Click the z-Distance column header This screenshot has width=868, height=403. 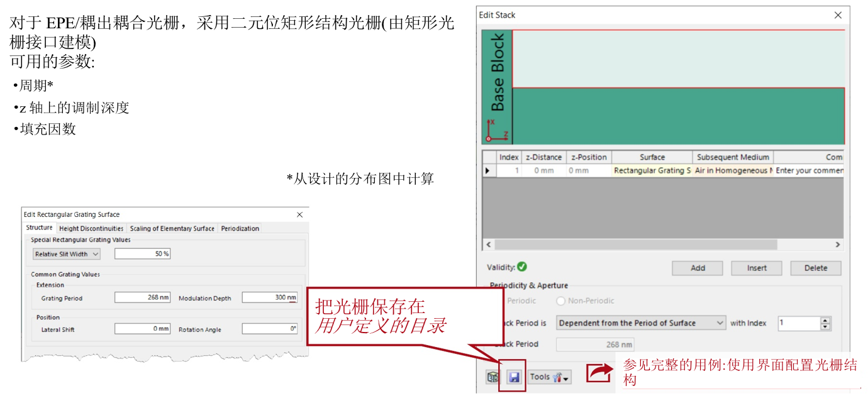pos(543,157)
